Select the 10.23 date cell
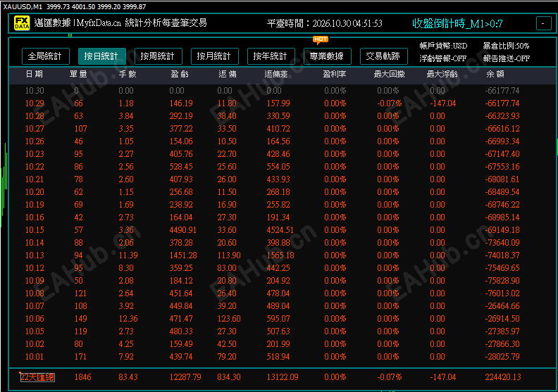 (35, 154)
